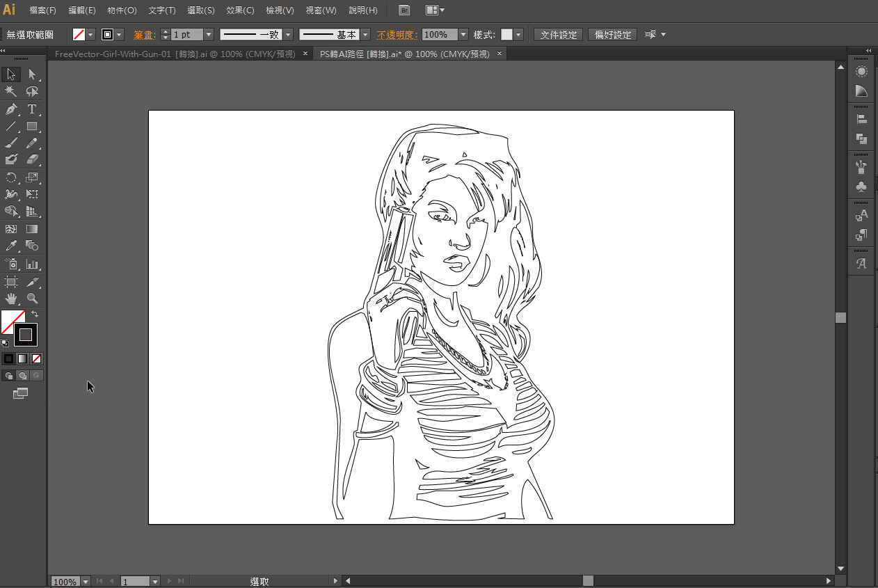This screenshot has width=878, height=588.
Task: Set paint mode to None
Action: 36,358
